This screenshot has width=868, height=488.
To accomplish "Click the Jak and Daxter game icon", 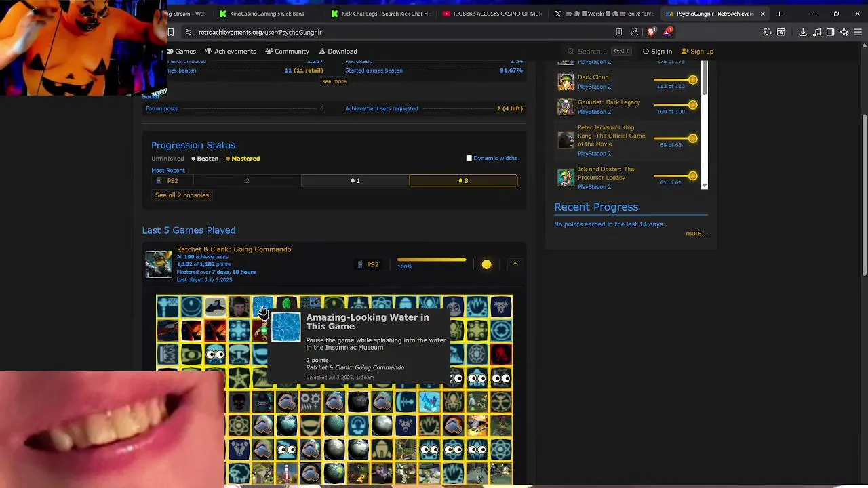I will tap(566, 178).
